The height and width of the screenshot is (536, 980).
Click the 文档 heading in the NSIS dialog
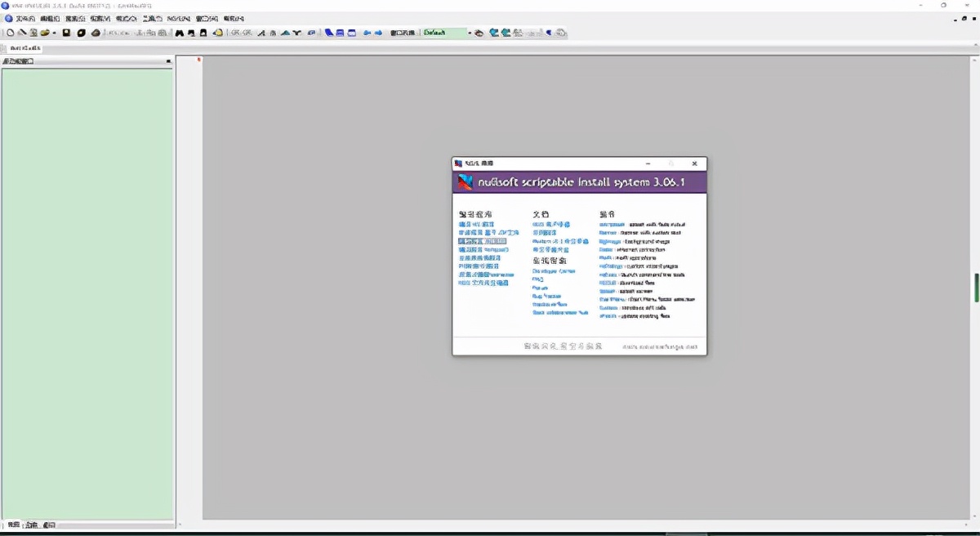[541, 214]
